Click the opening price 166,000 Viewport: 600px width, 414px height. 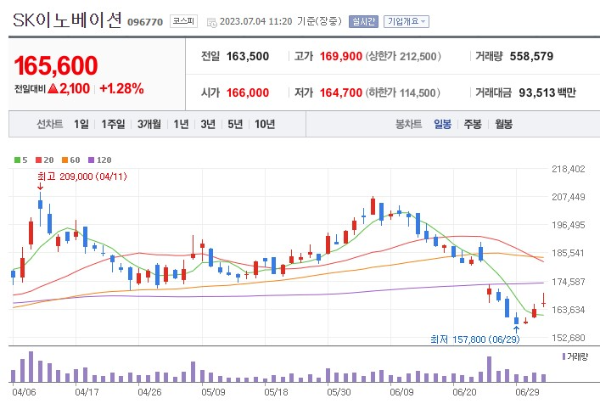click(x=248, y=93)
